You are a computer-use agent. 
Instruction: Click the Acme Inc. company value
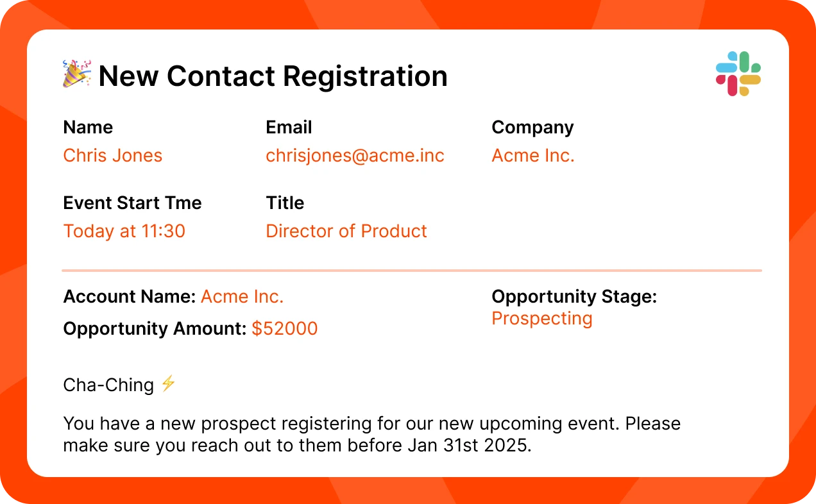point(532,156)
